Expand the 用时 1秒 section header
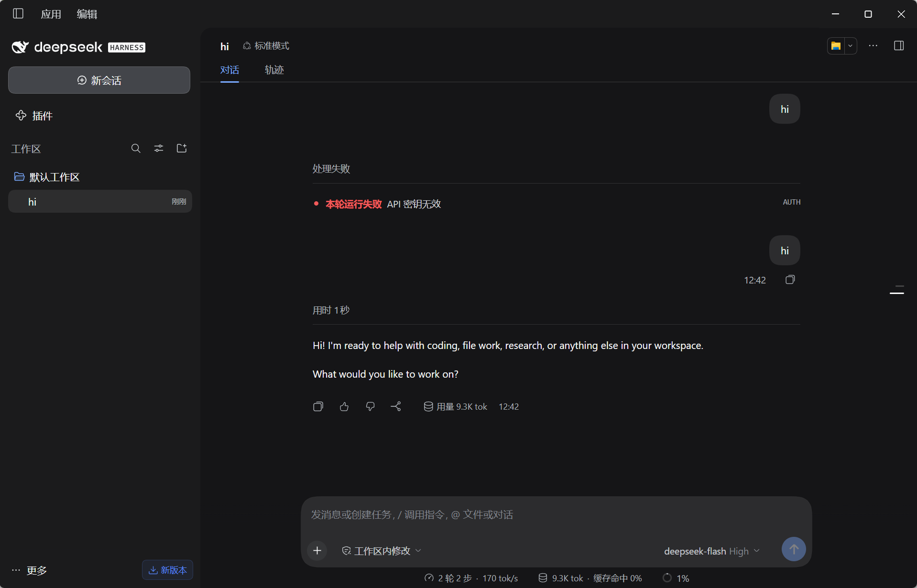This screenshot has height=588, width=917. [331, 310]
